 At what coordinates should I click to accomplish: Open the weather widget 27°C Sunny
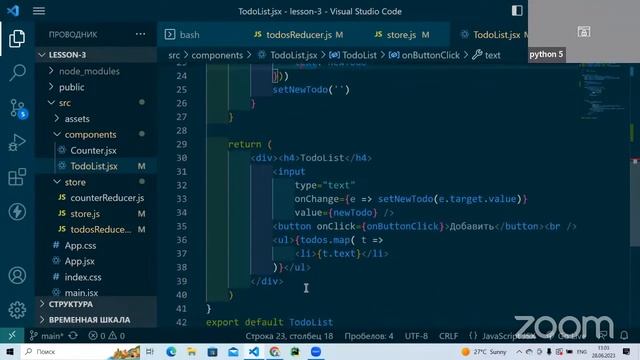click(x=483, y=351)
